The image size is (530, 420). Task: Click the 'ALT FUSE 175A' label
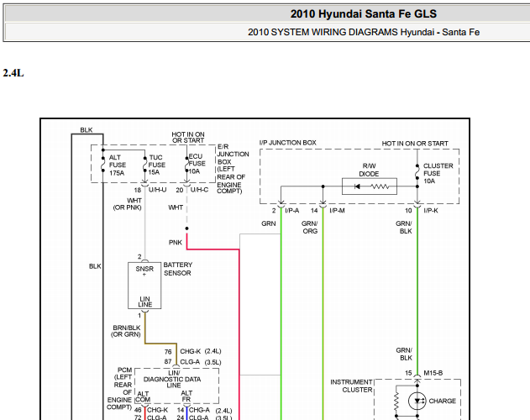(118, 165)
